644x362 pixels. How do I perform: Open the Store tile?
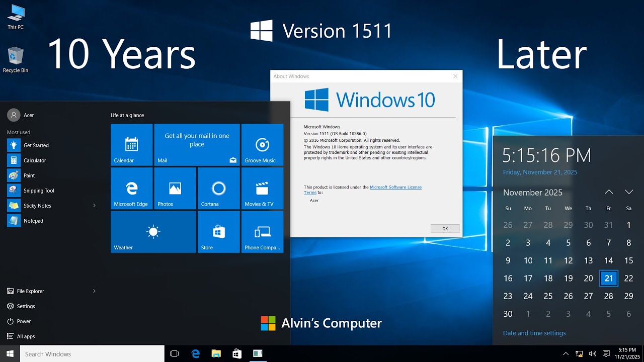click(218, 232)
